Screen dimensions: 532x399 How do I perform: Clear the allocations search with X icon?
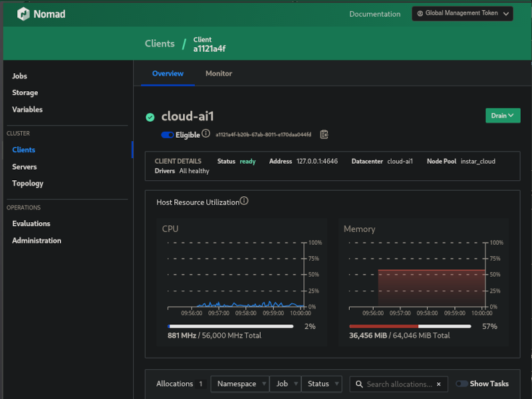pos(439,384)
